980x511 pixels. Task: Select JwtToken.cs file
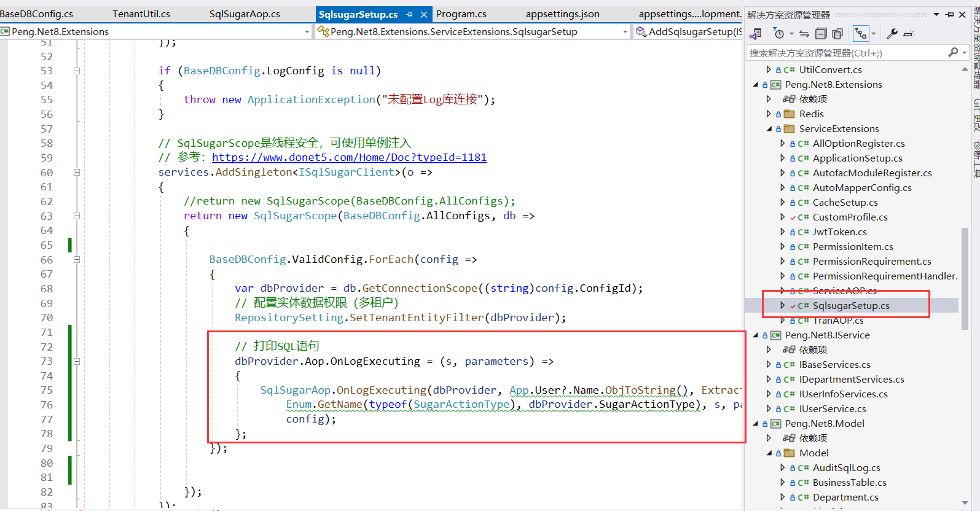839,232
